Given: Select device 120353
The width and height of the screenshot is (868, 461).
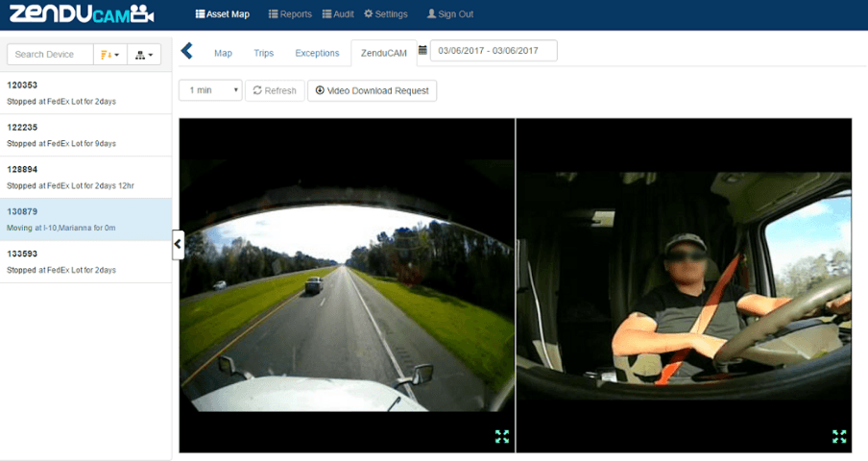Looking at the screenshot, I should tap(85, 93).
